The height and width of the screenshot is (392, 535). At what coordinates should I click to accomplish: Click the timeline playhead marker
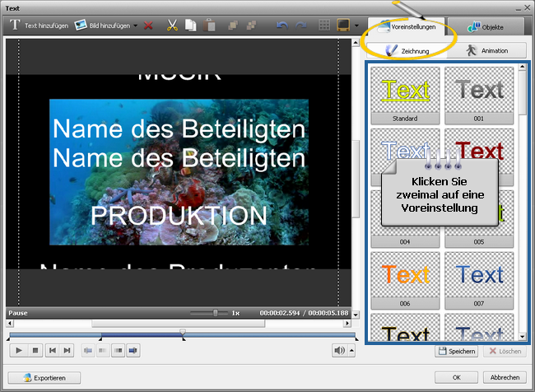coord(183,332)
